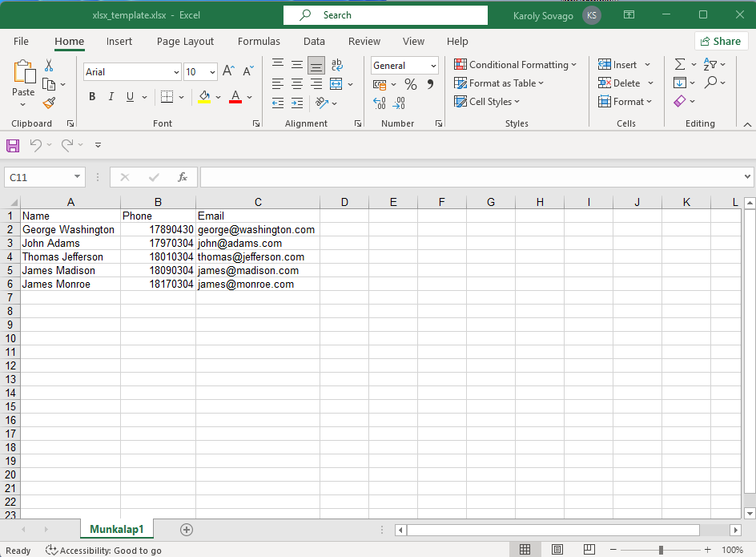Toggle Italic formatting
This screenshot has width=756, height=557.
(111, 96)
